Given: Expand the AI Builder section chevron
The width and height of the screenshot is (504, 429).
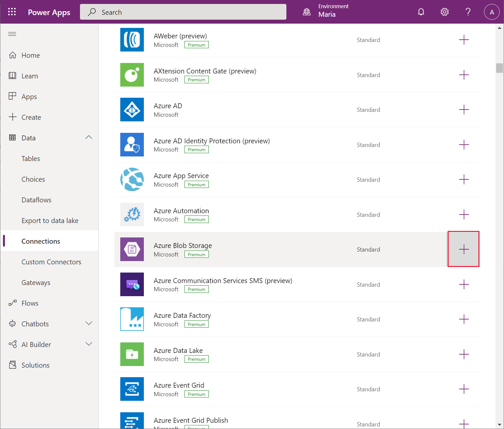Looking at the screenshot, I should click(89, 344).
